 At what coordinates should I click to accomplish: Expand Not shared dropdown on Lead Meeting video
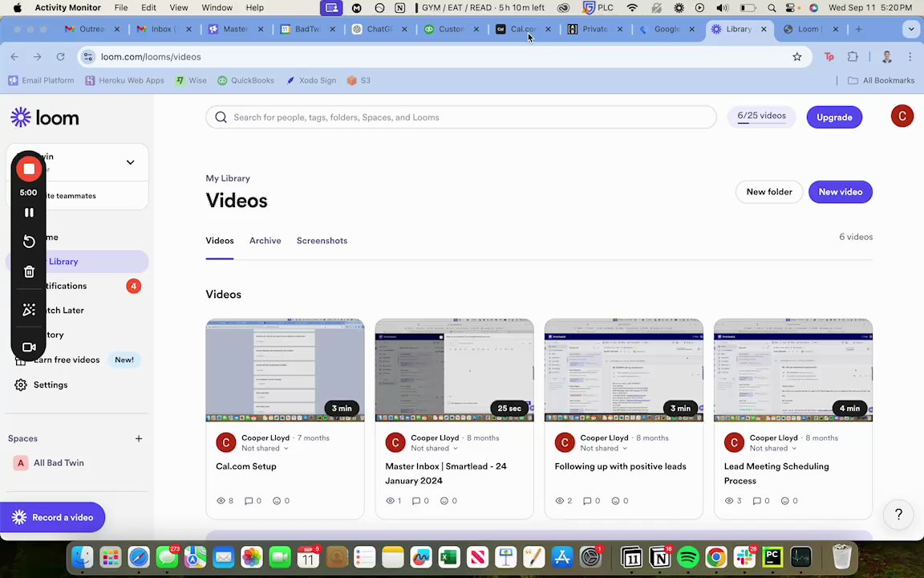(773, 448)
